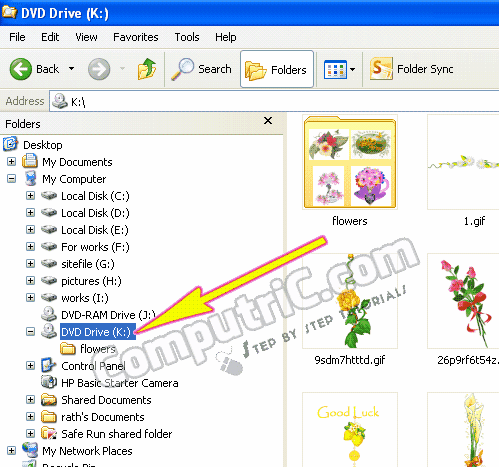
Task: Click the My Network Places label
Action: coord(87,451)
